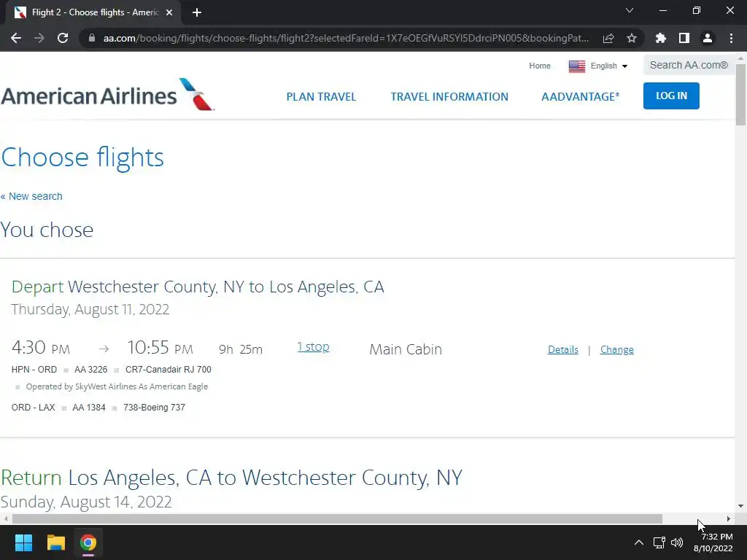This screenshot has height=560, width=747.
Task: Open the Chrome profile icon
Action: tap(708, 38)
